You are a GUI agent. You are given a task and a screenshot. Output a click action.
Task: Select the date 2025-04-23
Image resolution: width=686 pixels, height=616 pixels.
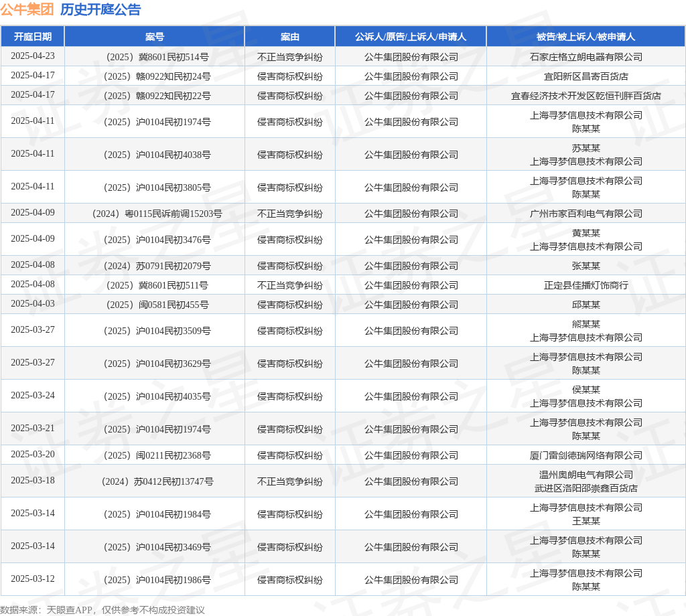(x=33, y=56)
